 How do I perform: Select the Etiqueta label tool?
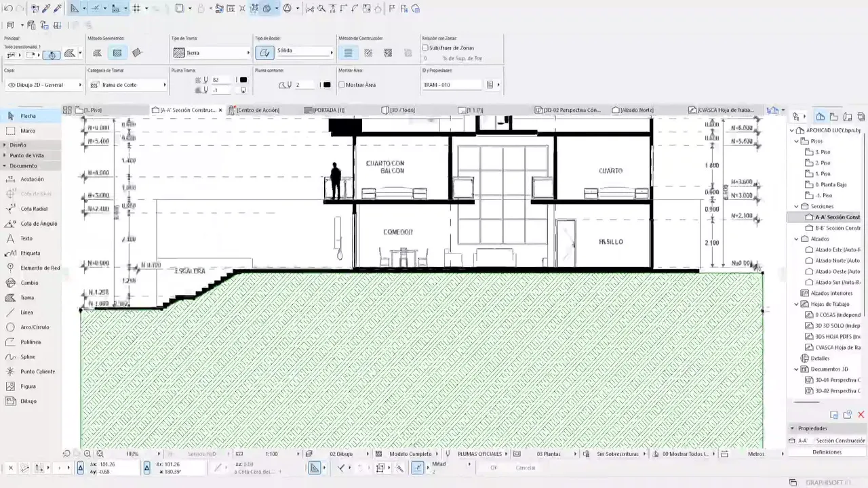click(31, 253)
